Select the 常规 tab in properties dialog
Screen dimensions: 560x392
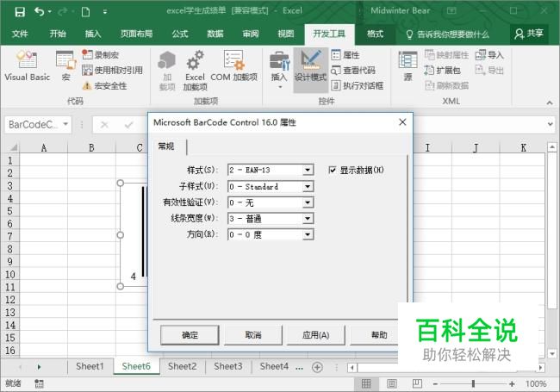166,146
